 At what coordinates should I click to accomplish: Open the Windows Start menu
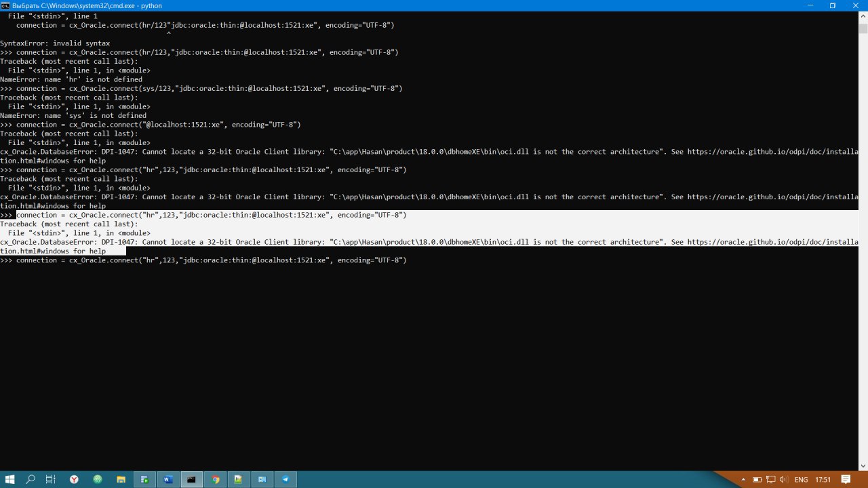coord(9,479)
